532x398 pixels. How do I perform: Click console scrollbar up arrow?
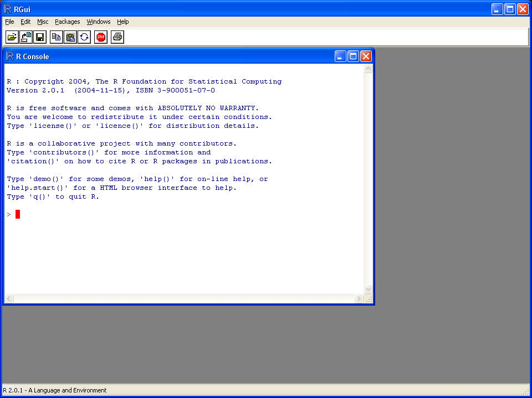(x=368, y=69)
